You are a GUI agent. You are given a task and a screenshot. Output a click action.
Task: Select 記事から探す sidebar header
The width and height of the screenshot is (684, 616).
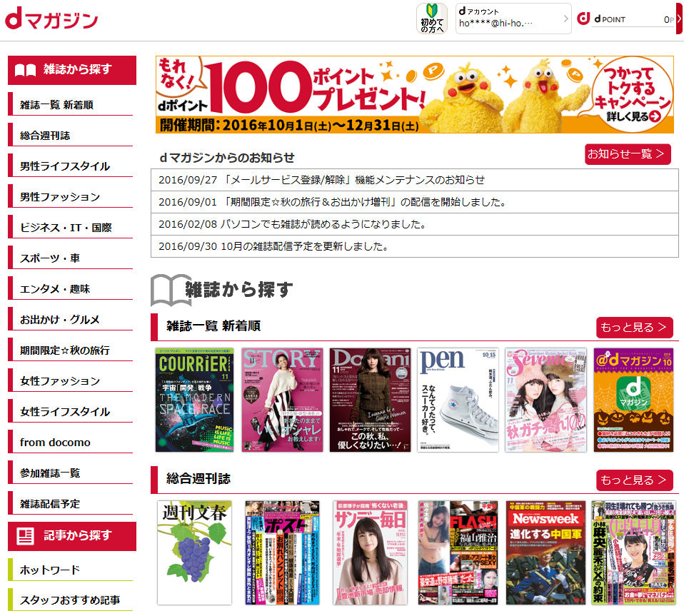(x=72, y=536)
